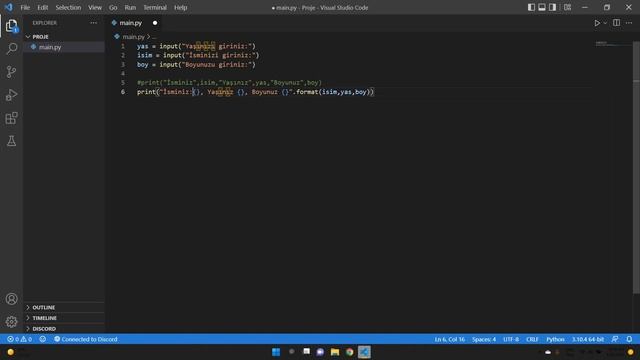640x360 pixels.
Task: Click line 3 boy input statement
Action: point(196,64)
